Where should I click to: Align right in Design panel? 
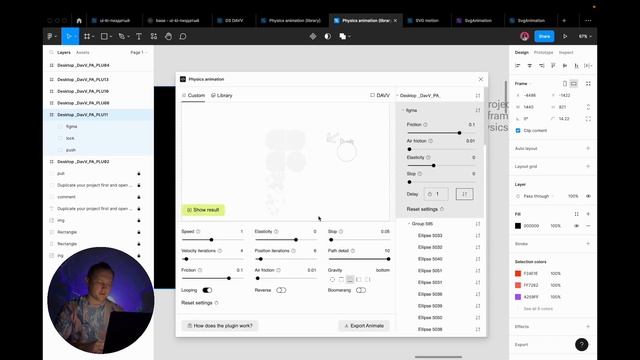pyautogui.click(x=541, y=66)
